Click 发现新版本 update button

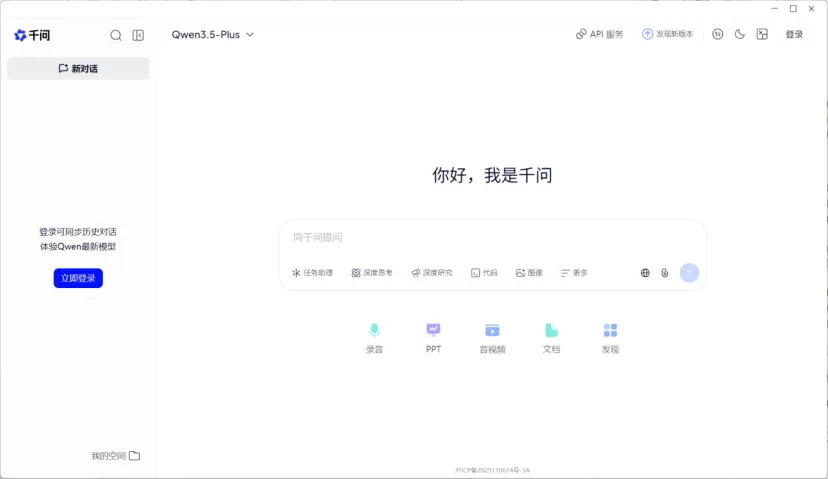click(667, 34)
